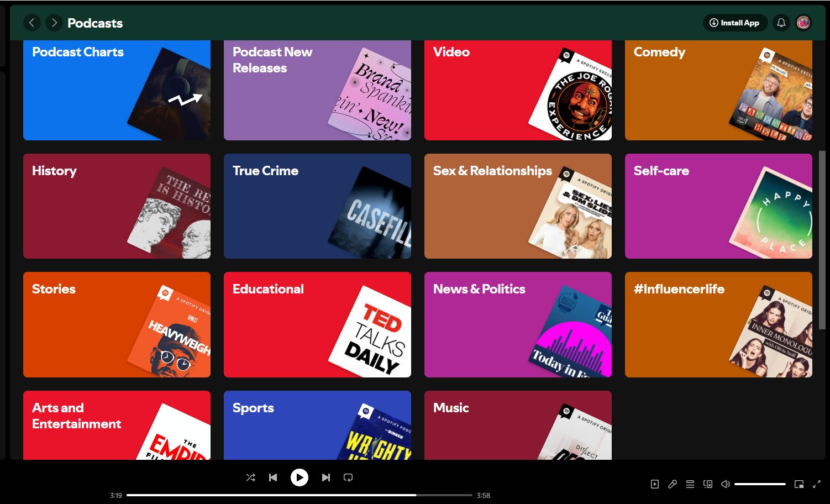Click the Podcasts page title
Screen dimensions: 830x504
95,23
